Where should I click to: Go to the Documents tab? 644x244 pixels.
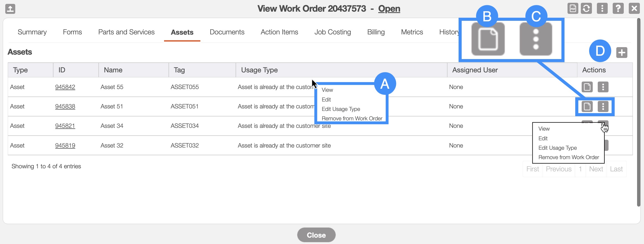pyautogui.click(x=227, y=32)
